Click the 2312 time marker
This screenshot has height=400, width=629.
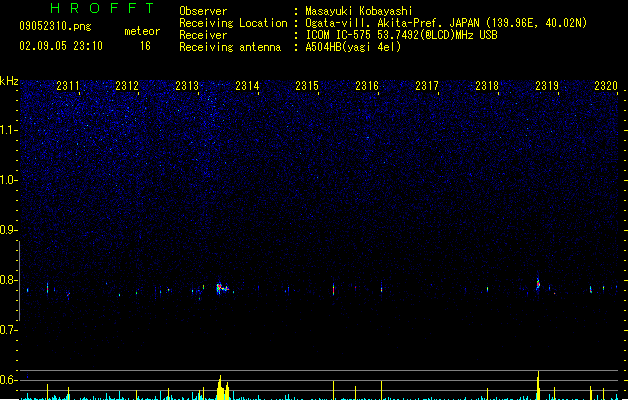click(127, 86)
